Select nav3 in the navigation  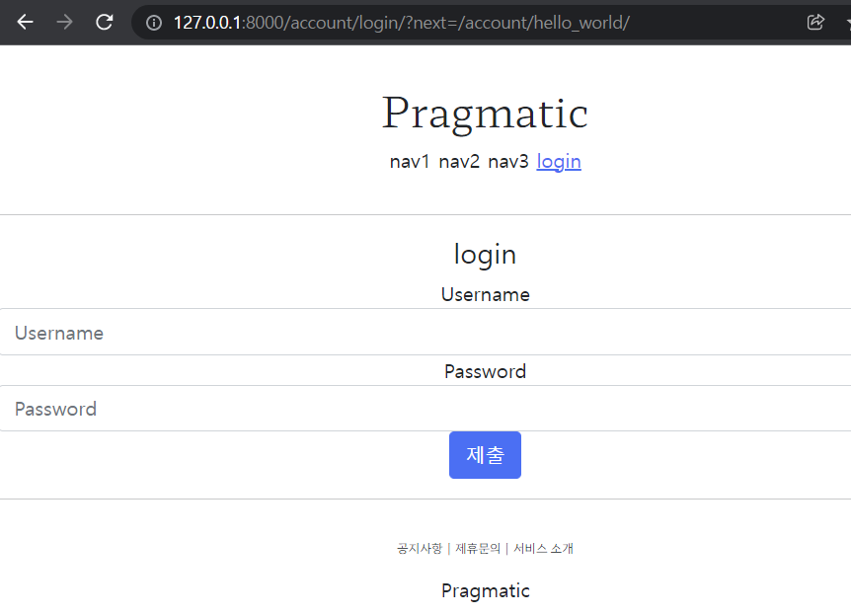pos(508,162)
